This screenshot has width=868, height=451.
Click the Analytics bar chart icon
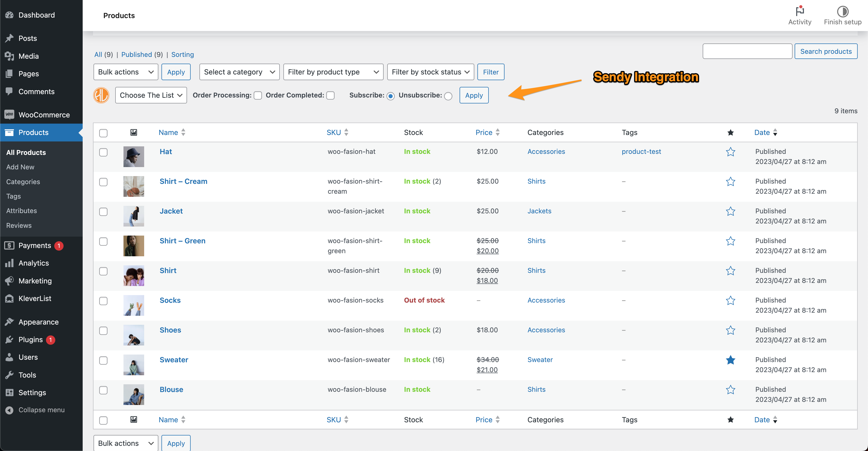coord(10,263)
